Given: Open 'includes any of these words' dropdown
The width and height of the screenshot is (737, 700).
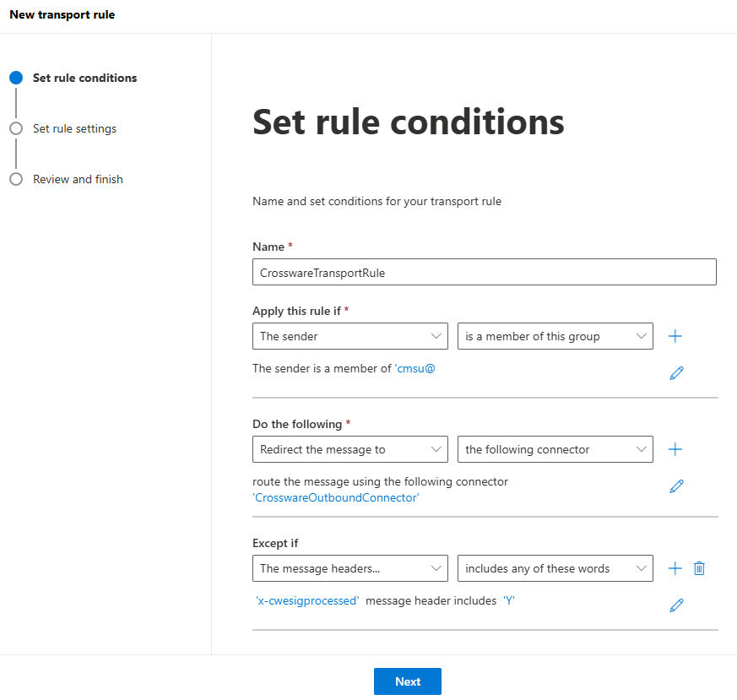Looking at the screenshot, I should point(555,568).
